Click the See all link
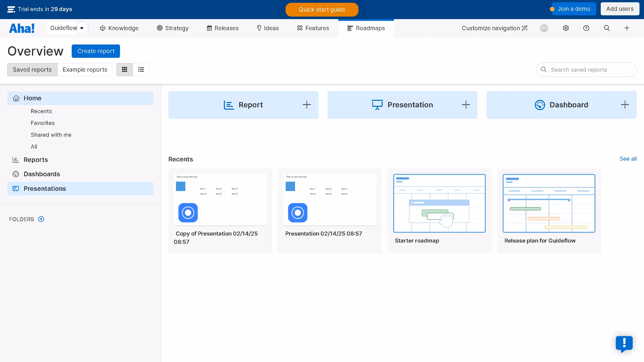This screenshot has height=362, width=644. 628,159
